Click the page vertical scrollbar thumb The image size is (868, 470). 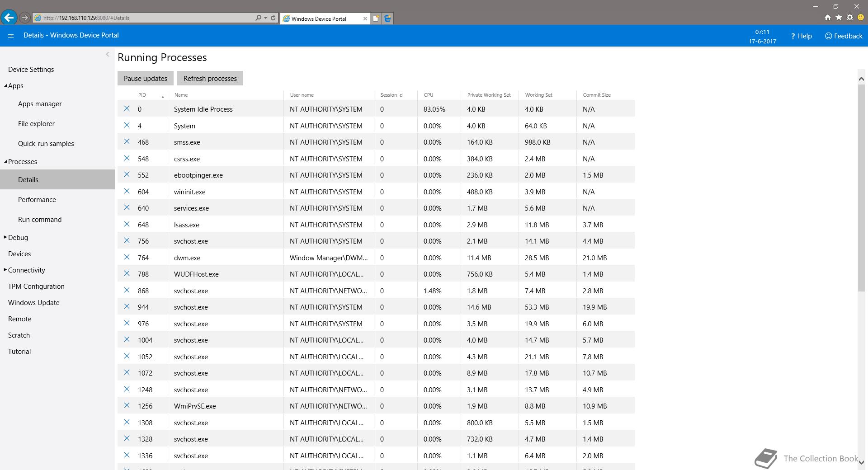coord(861,188)
